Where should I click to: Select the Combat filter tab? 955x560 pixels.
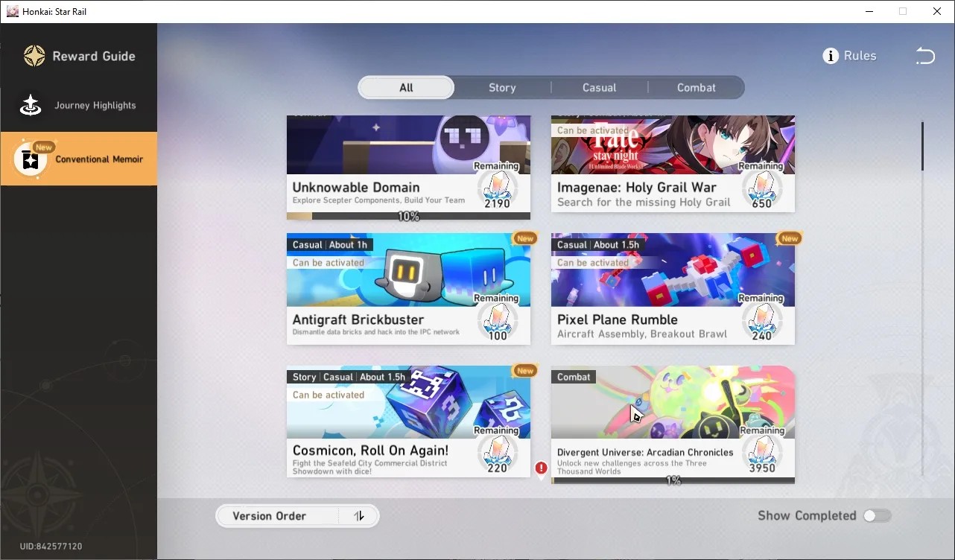(x=696, y=88)
